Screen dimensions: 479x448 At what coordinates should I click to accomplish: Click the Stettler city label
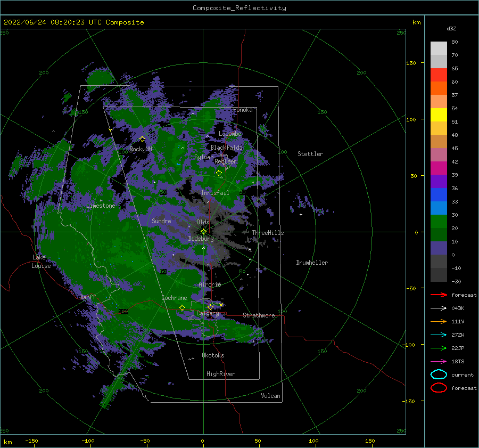pyautogui.click(x=310, y=154)
